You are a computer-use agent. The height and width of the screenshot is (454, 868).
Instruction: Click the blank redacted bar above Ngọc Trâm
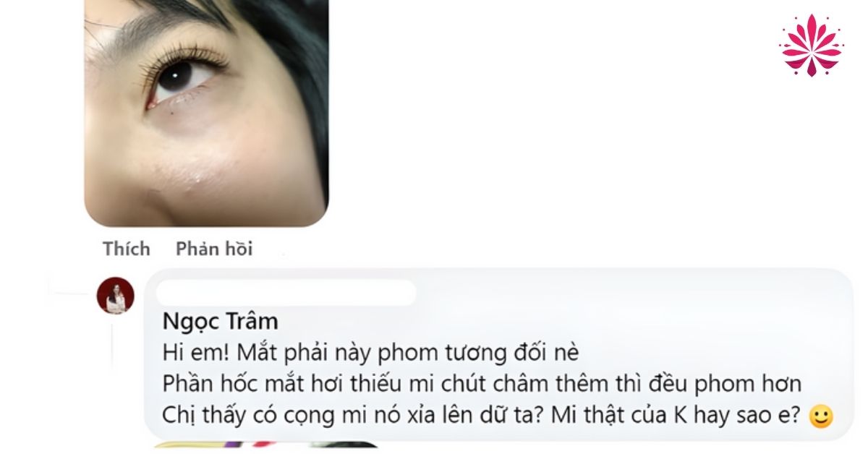coord(286,292)
